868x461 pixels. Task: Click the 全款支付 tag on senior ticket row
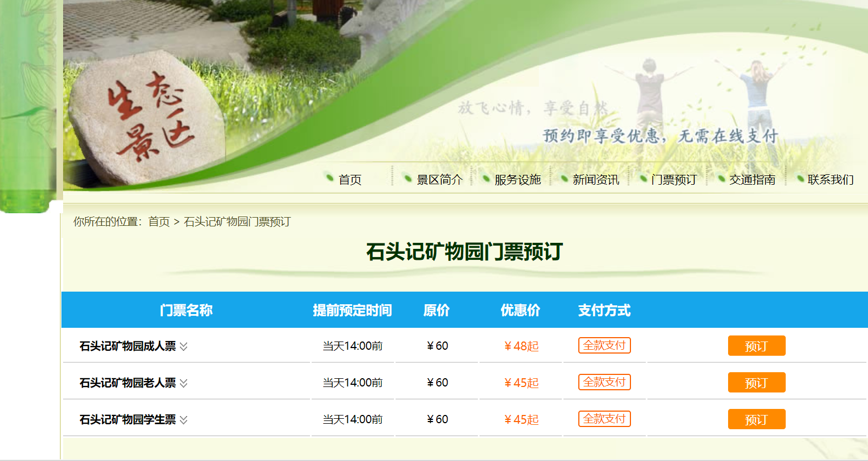604,382
